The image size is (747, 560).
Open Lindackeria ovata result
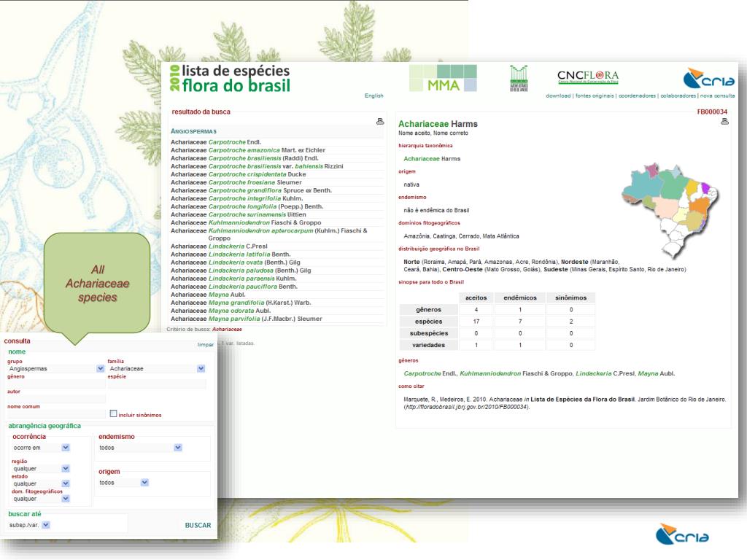point(236,262)
